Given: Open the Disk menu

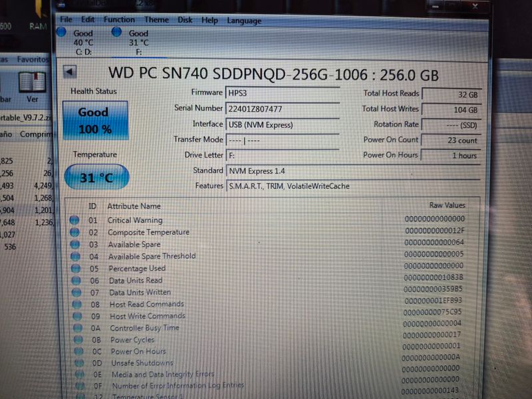Looking at the screenshot, I should (x=185, y=21).
